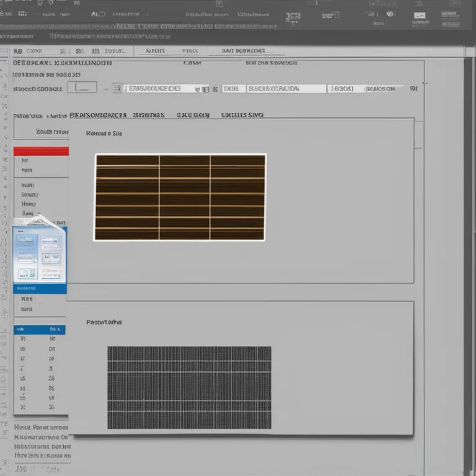
Task: Click the wide white field in the middle of the row
Action: coord(286,89)
